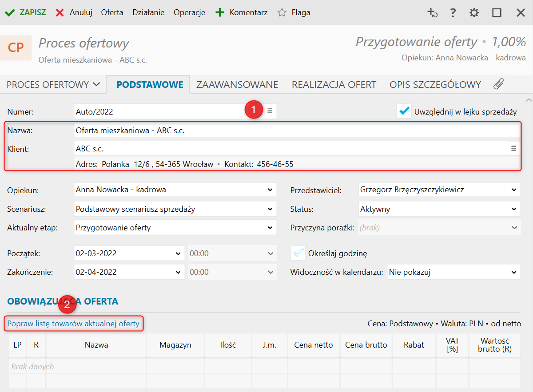Click the Brak danych table row
533x392 pixels.
[x=265, y=367]
